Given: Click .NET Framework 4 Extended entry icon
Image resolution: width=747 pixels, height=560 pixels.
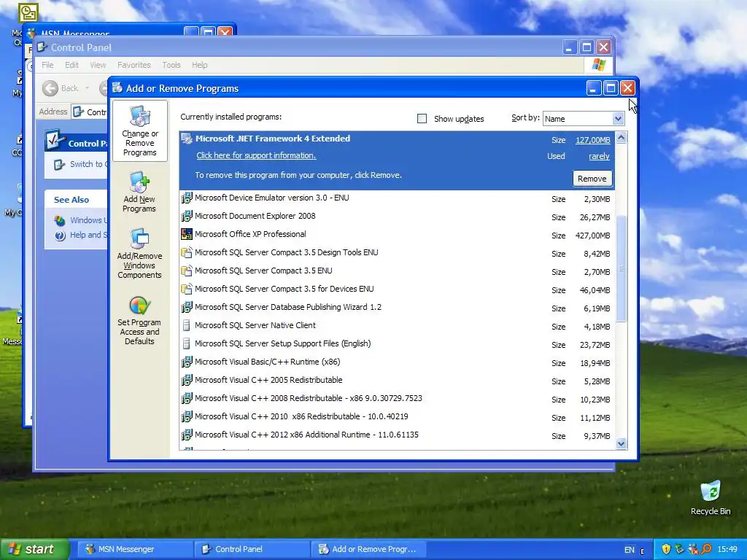Looking at the screenshot, I should (187, 139).
